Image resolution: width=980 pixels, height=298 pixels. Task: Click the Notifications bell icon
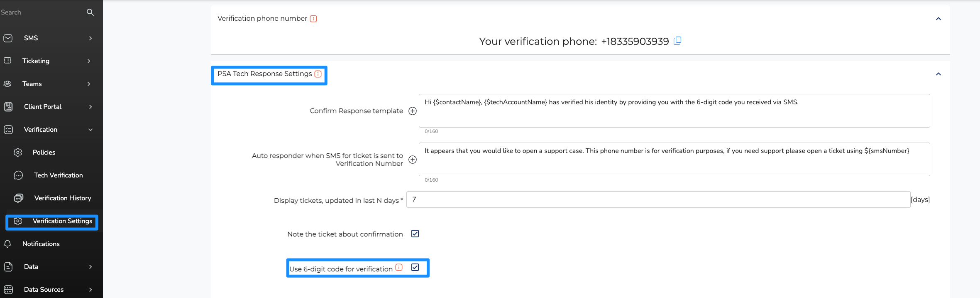tap(8, 244)
